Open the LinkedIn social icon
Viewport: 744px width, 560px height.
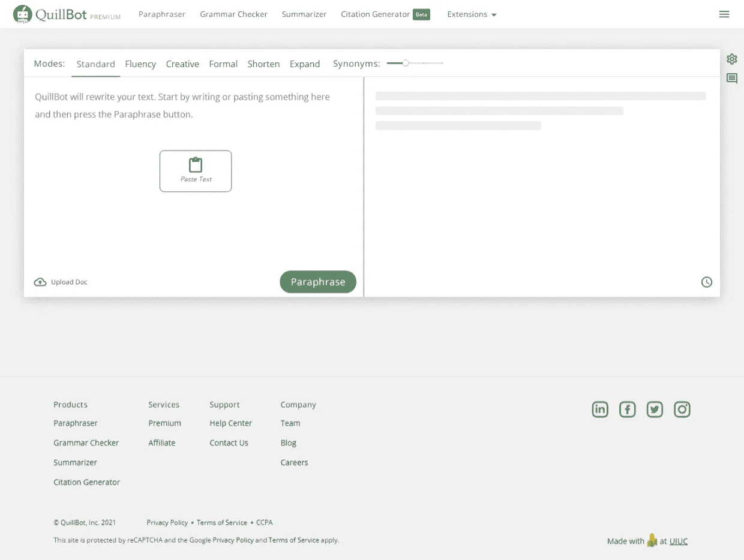pos(600,410)
